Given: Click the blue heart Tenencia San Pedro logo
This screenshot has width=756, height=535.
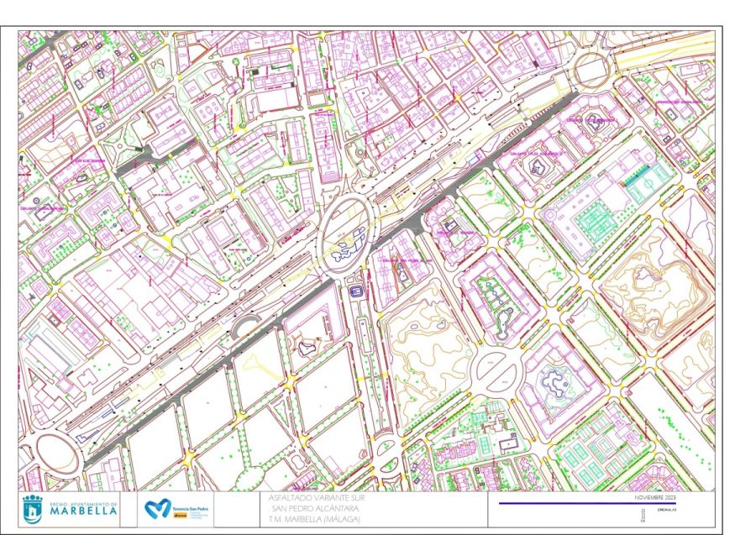Looking at the screenshot, I should [158, 508].
